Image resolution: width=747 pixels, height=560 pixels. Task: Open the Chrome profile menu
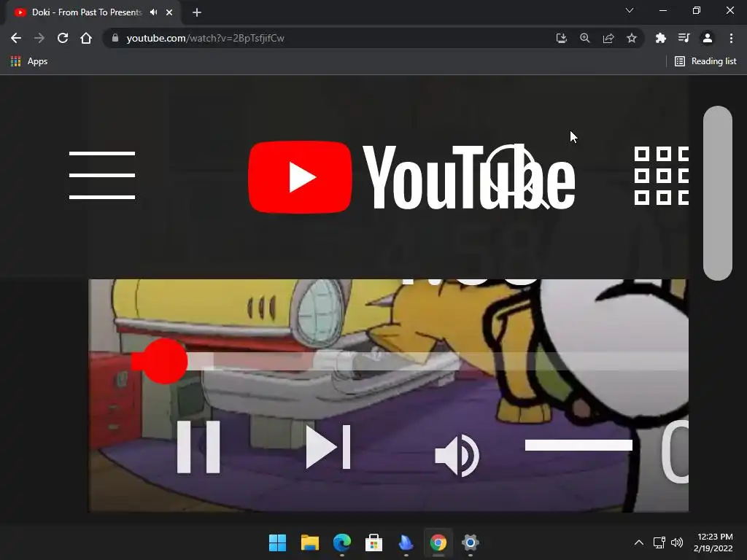[x=708, y=38]
